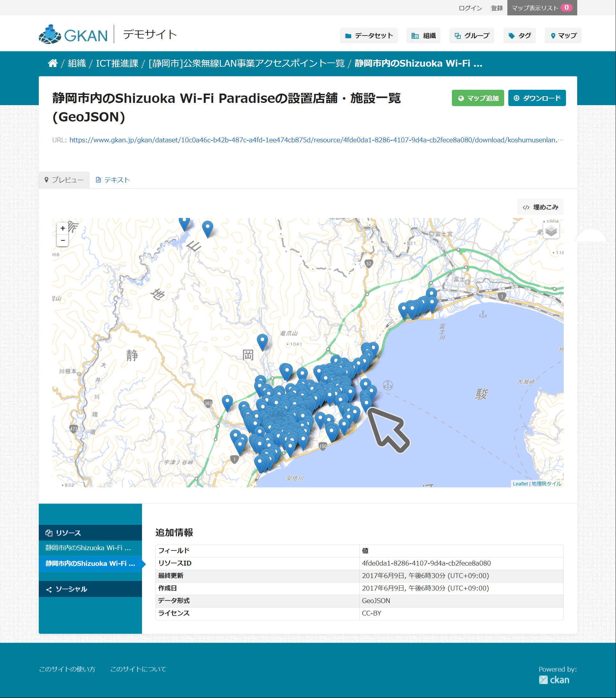Open the map layers control

tap(551, 231)
